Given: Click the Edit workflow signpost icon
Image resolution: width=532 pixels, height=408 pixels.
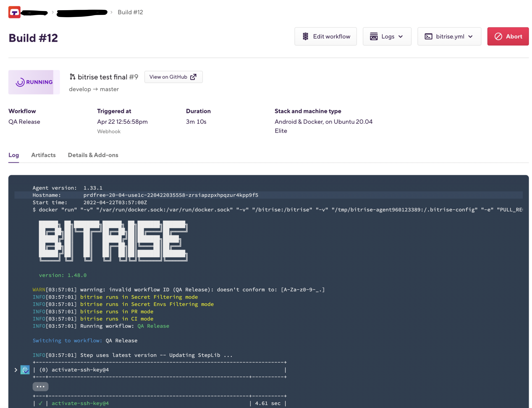Looking at the screenshot, I should pyautogui.click(x=305, y=36).
